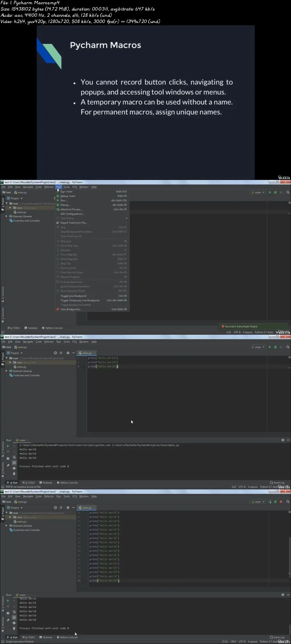This screenshot has width=291, height=644.
Task: Open Search Everywhere magnifier in the Run-menu window
Action: [288, 192]
